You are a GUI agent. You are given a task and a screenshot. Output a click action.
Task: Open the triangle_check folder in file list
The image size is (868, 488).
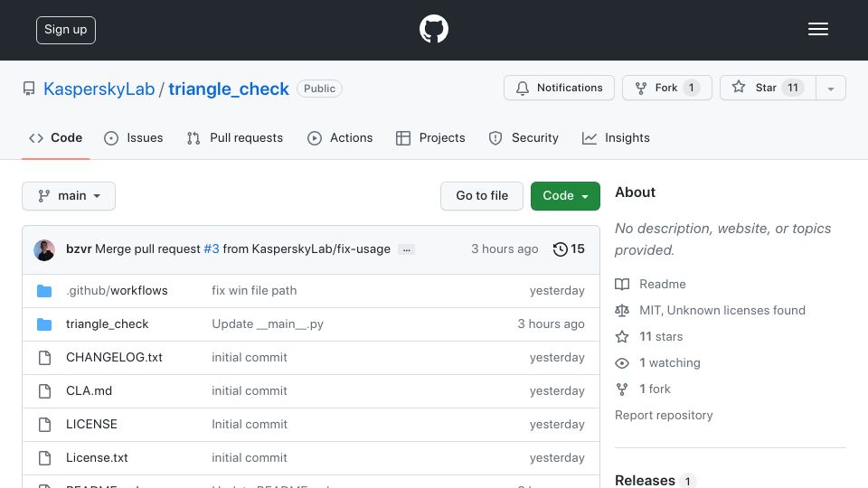pos(107,324)
